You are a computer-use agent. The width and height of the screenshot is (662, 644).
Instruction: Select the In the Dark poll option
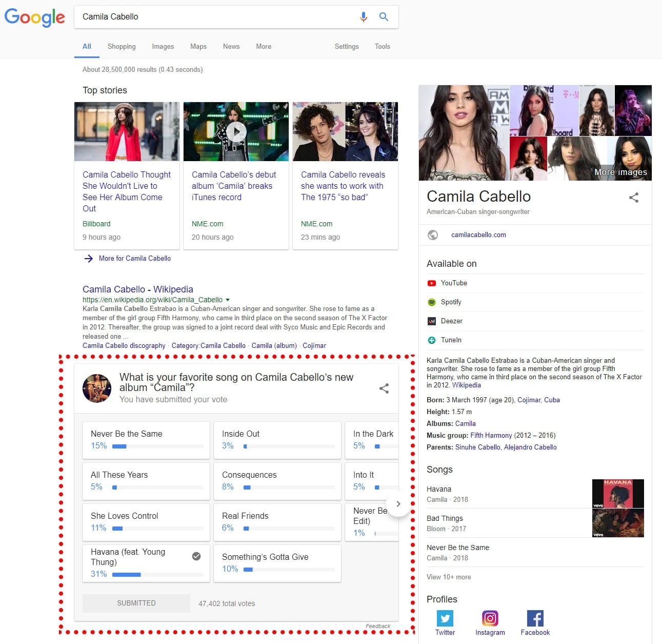372,440
